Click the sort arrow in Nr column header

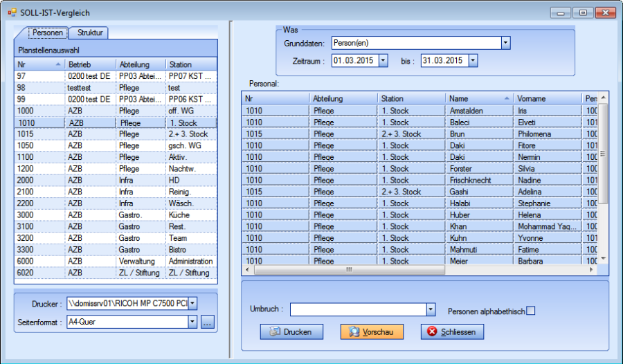coord(58,64)
